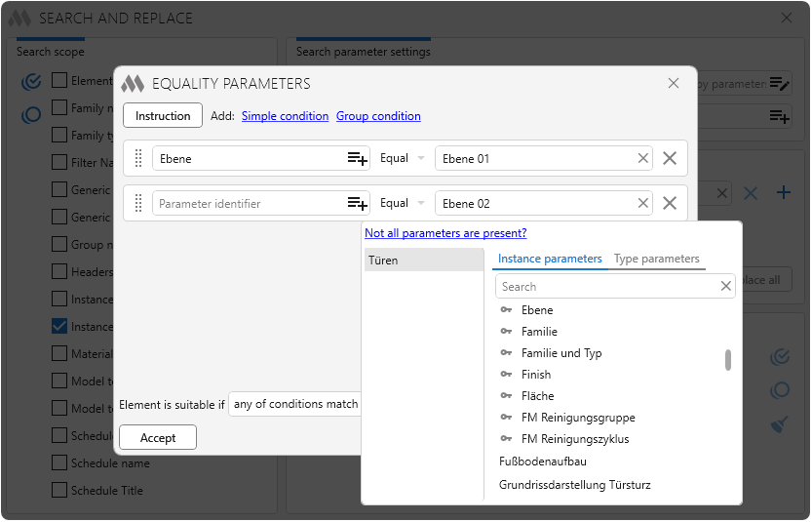Image resolution: width=812 pixels, height=522 pixels.
Task: Select FM Reinigungszyklus parameter
Action: (575, 439)
